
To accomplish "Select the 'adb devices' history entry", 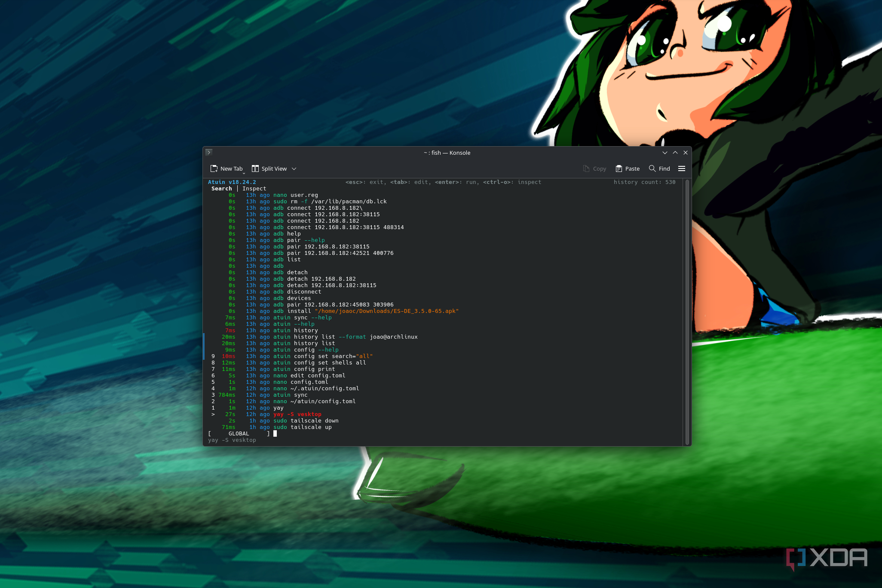I will click(292, 298).
